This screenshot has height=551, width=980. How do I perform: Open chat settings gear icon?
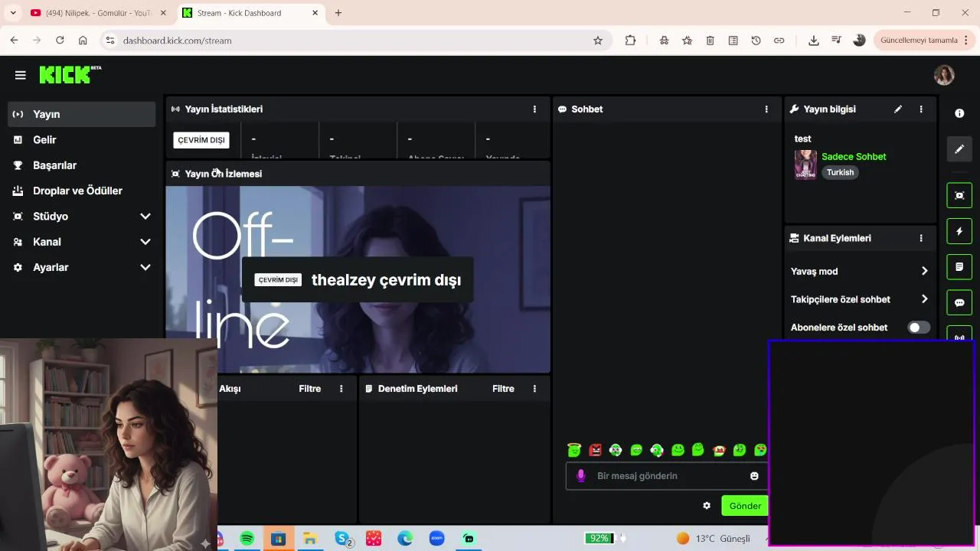click(707, 506)
